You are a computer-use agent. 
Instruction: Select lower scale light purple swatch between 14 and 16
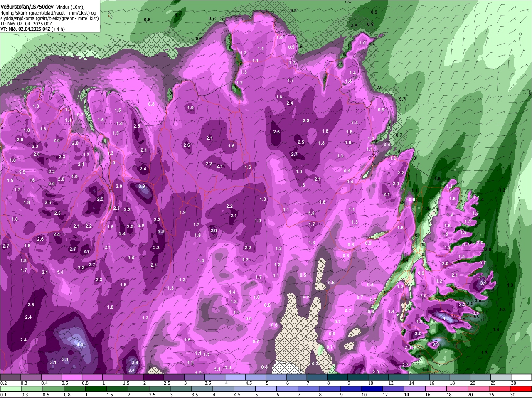click(414, 389)
